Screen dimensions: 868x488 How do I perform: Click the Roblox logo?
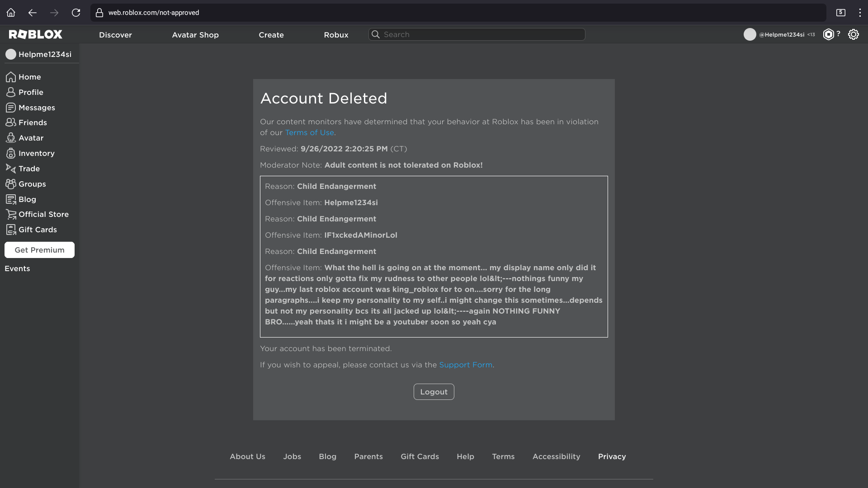(35, 34)
